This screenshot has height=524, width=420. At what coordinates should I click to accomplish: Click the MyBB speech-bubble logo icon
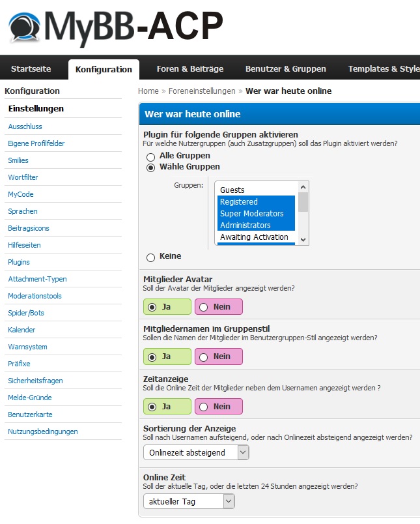click(24, 28)
